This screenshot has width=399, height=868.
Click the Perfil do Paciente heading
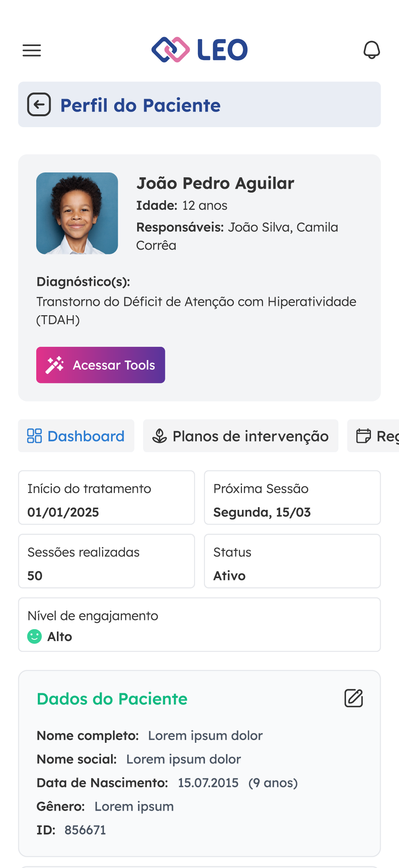click(x=140, y=105)
